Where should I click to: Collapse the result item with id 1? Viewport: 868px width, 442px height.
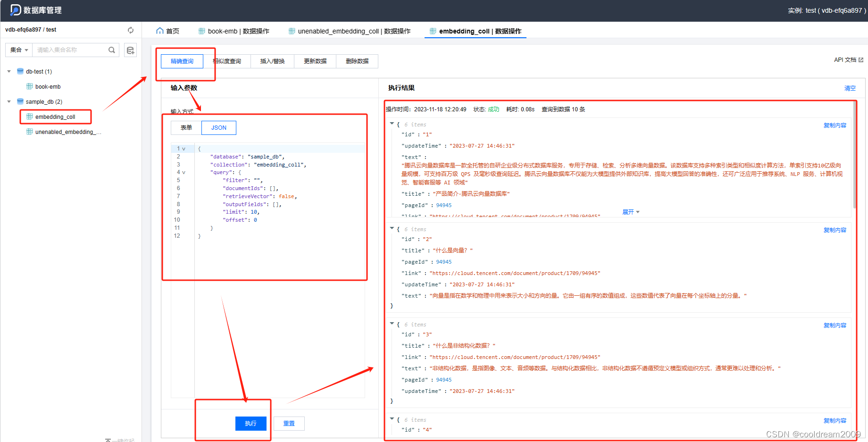coord(392,124)
